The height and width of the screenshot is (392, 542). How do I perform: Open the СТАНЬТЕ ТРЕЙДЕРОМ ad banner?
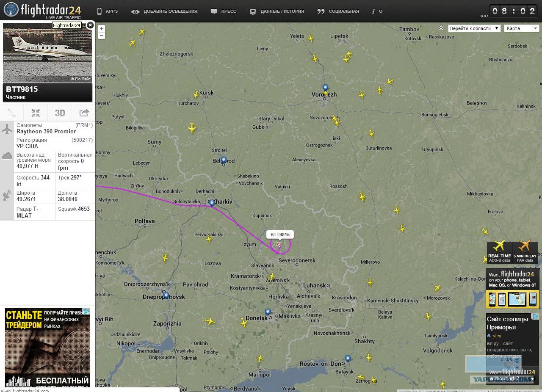[x=47, y=347]
